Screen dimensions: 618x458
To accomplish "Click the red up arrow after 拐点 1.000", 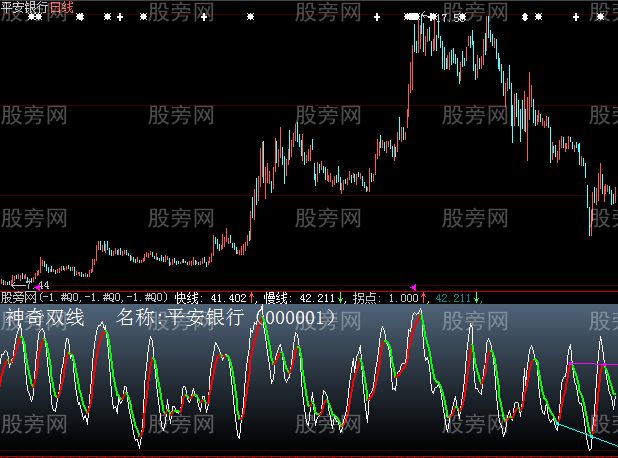I will tap(423, 297).
